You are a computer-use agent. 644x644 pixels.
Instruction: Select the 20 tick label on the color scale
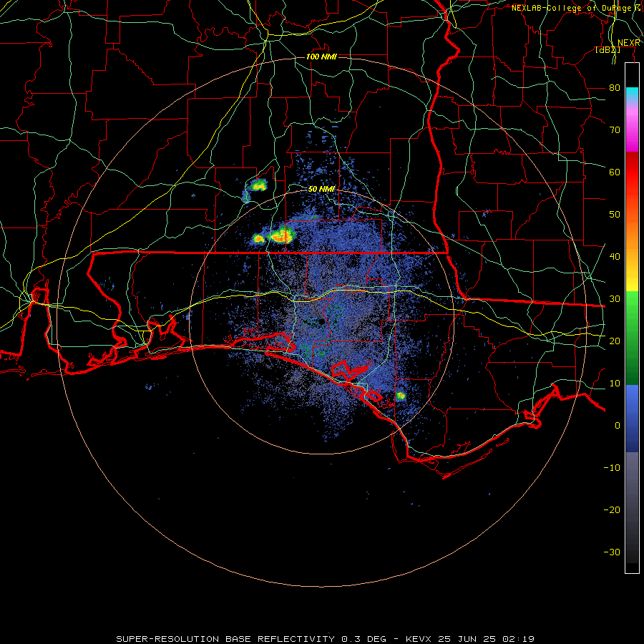[615, 341]
